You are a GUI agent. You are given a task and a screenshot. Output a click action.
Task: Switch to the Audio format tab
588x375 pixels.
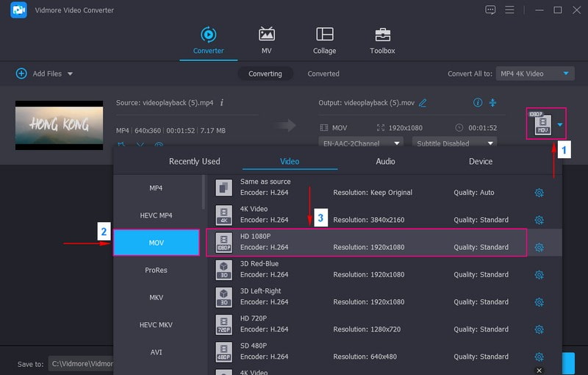[385, 161]
